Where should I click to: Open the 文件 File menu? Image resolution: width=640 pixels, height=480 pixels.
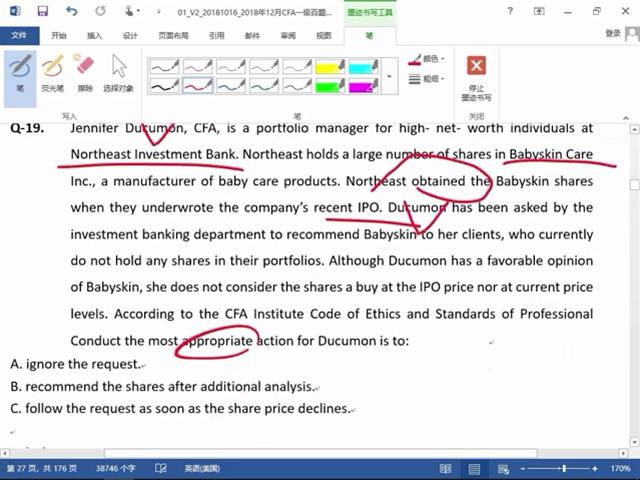(19, 34)
